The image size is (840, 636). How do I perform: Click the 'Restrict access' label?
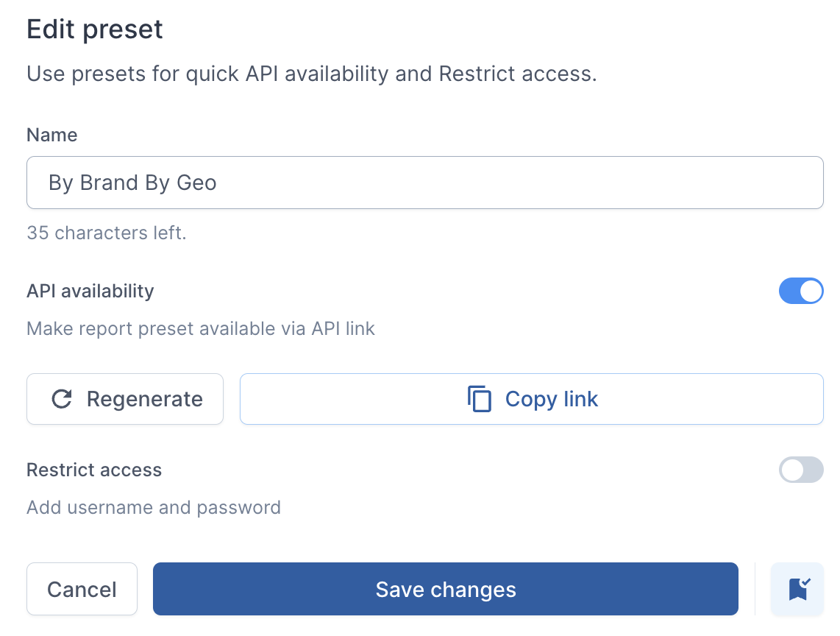pos(94,470)
